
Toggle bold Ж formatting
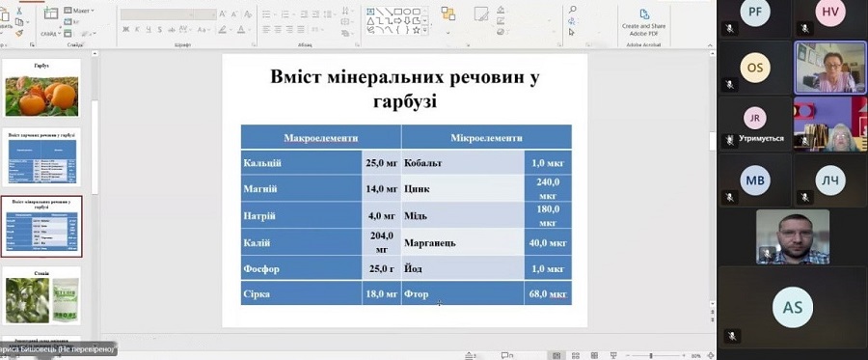pyautogui.click(x=125, y=29)
